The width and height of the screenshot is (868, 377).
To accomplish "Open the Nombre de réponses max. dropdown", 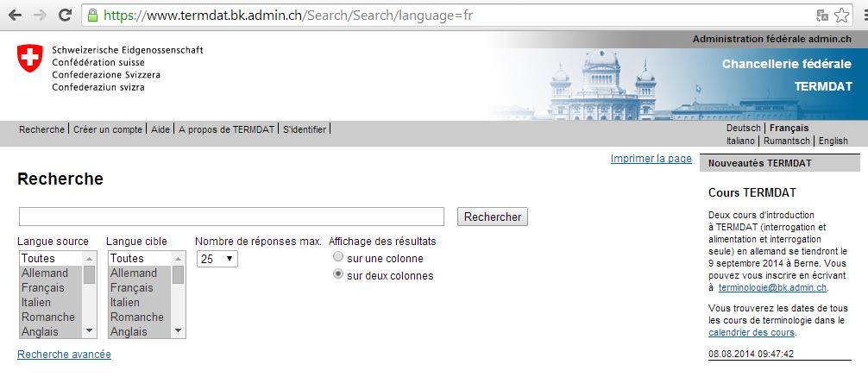I will click(217, 259).
